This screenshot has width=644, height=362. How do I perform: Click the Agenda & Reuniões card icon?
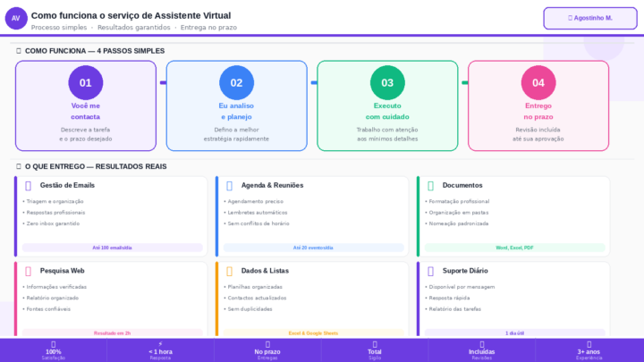coord(230,186)
